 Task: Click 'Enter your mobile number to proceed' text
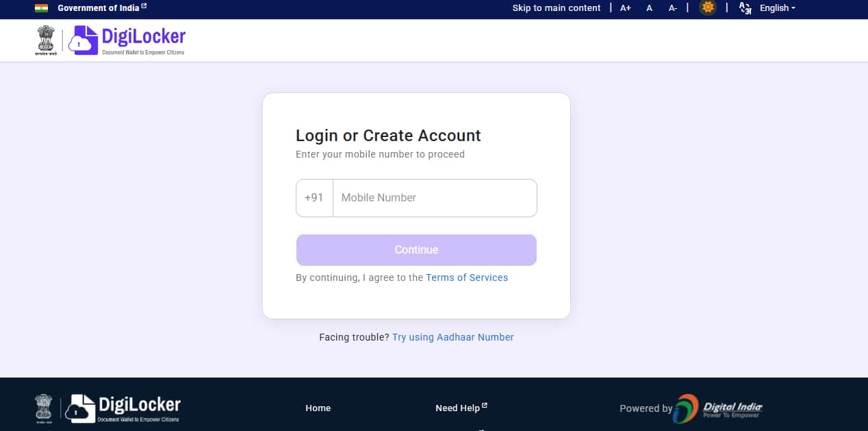tap(380, 155)
